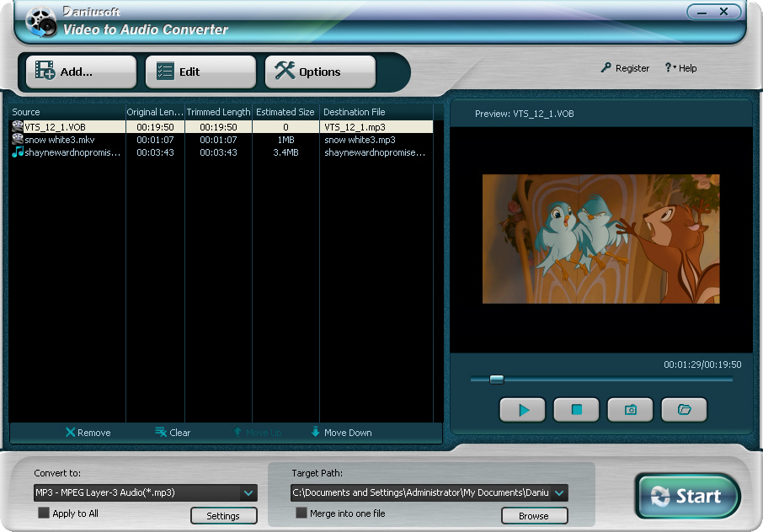Click the video icon beside VTS_12_1.VOB
The width and height of the screenshot is (763, 532).
click(18, 127)
